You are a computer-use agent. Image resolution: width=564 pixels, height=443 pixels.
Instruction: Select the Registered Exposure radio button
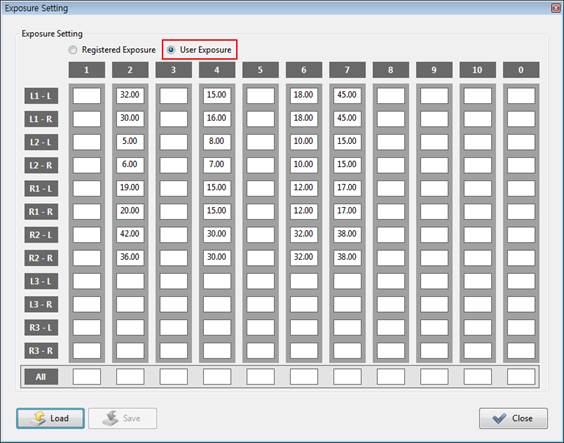click(x=73, y=50)
